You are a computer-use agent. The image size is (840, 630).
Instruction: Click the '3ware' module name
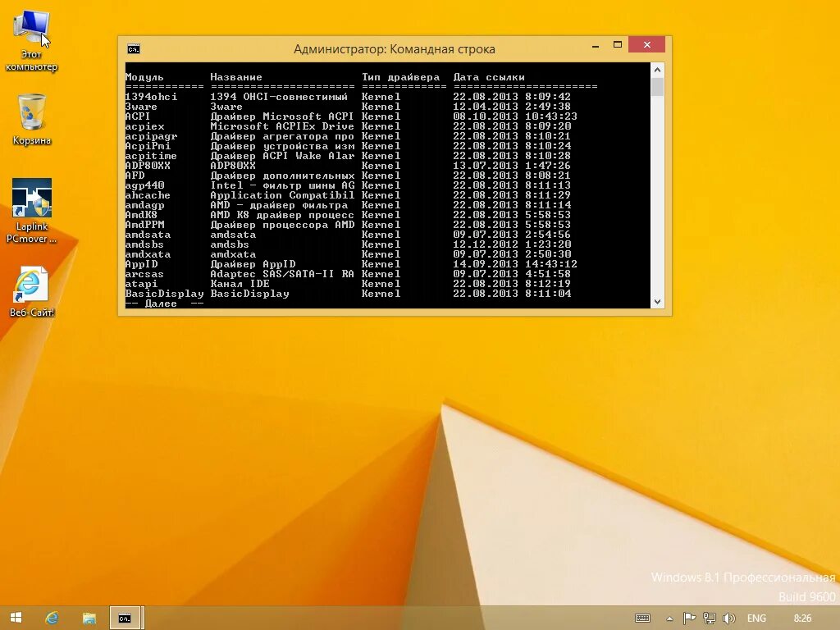(141, 107)
